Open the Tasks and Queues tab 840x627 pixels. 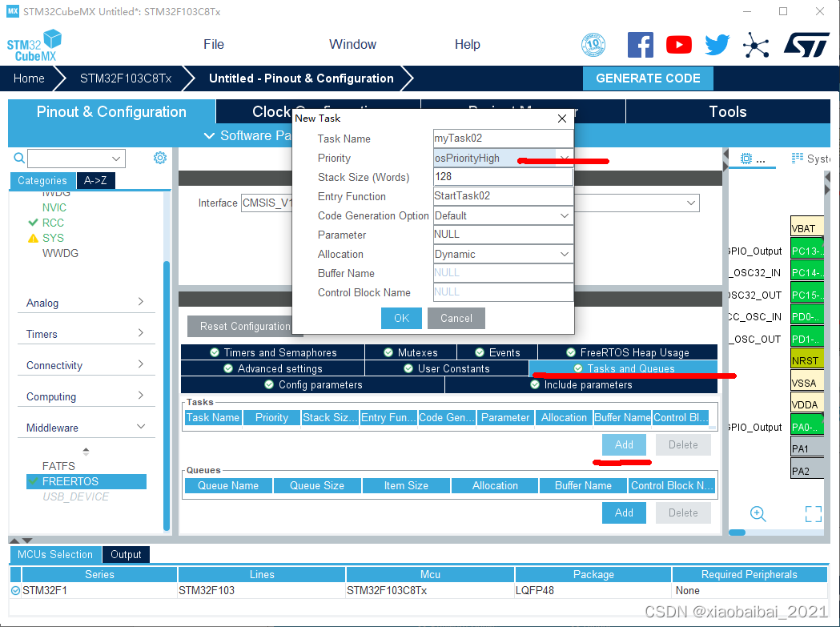[x=623, y=368]
